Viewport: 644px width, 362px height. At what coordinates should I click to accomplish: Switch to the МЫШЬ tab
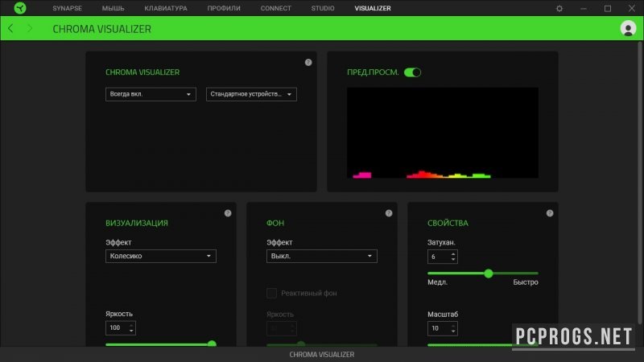pos(113,8)
